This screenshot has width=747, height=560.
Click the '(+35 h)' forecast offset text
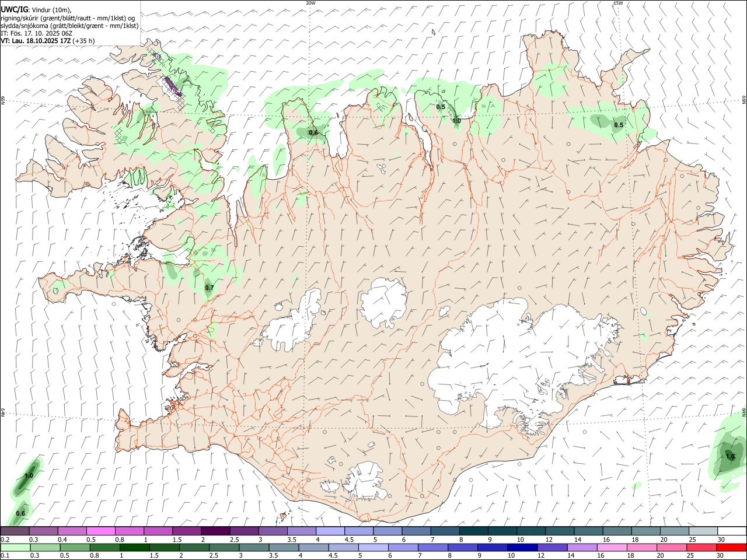coord(84,41)
